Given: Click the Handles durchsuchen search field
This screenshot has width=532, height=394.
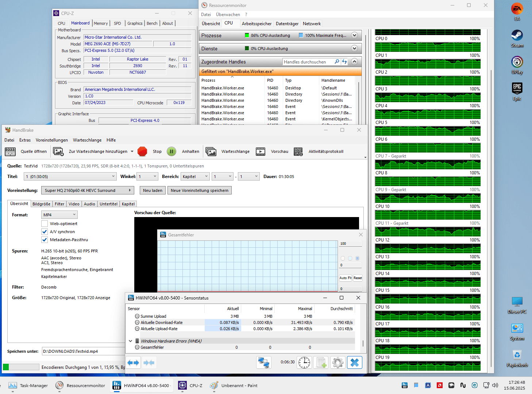Looking at the screenshot, I should click(x=308, y=62).
